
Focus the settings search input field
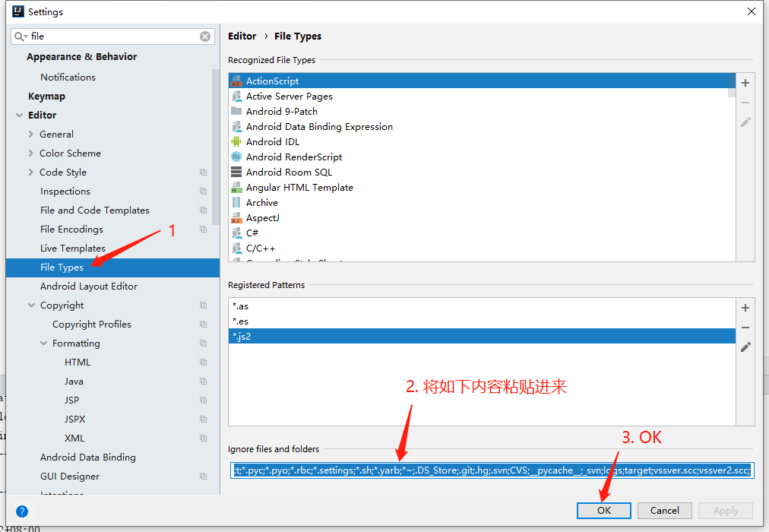(x=112, y=36)
